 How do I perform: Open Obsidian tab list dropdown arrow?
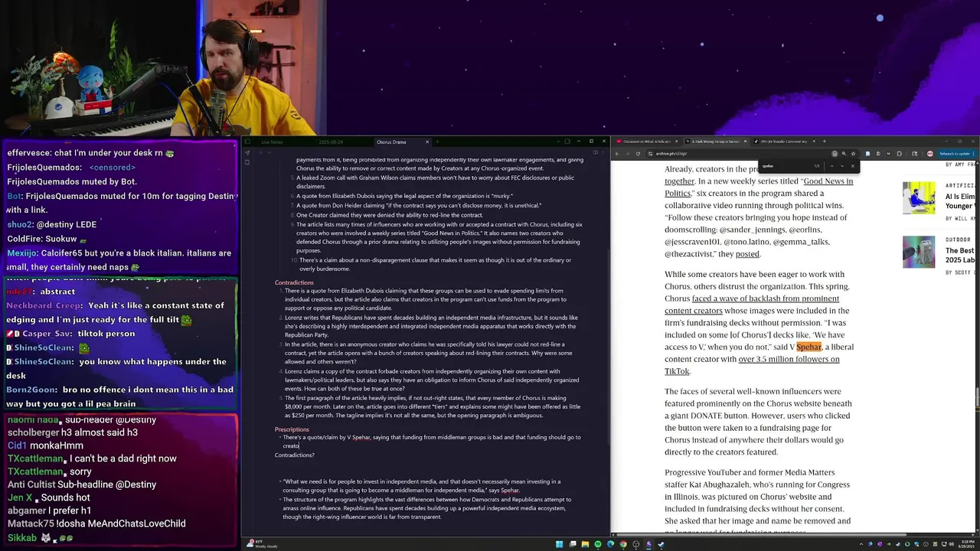coord(558,142)
